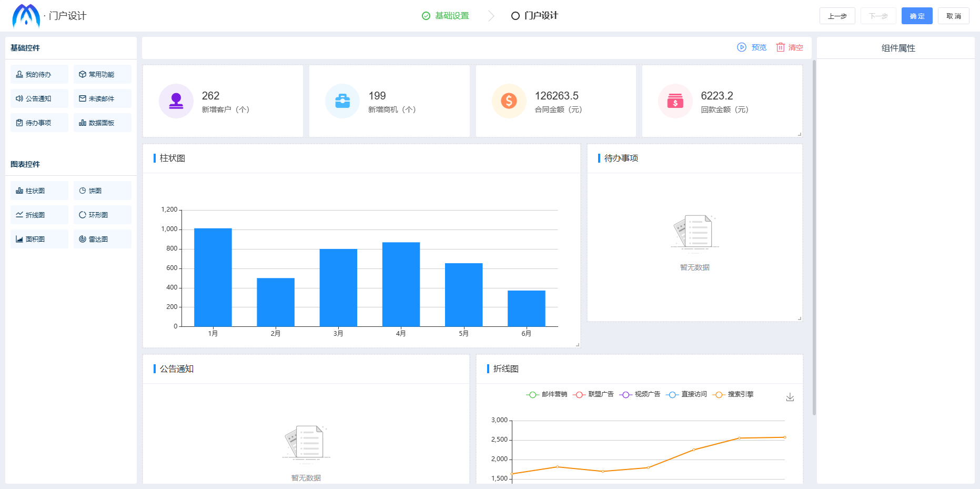Click the blue 新增商机 briefcase icon
This screenshot has width=980, height=489.
[x=342, y=101]
